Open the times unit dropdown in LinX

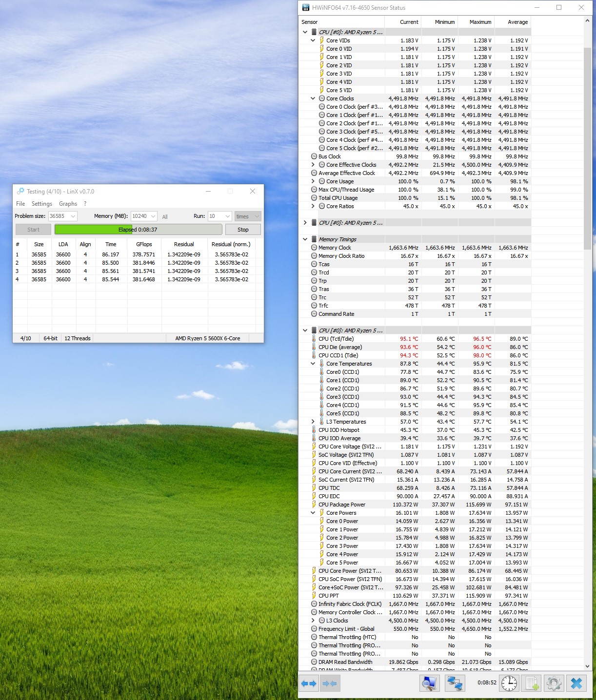pyautogui.click(x=248, y=216)
